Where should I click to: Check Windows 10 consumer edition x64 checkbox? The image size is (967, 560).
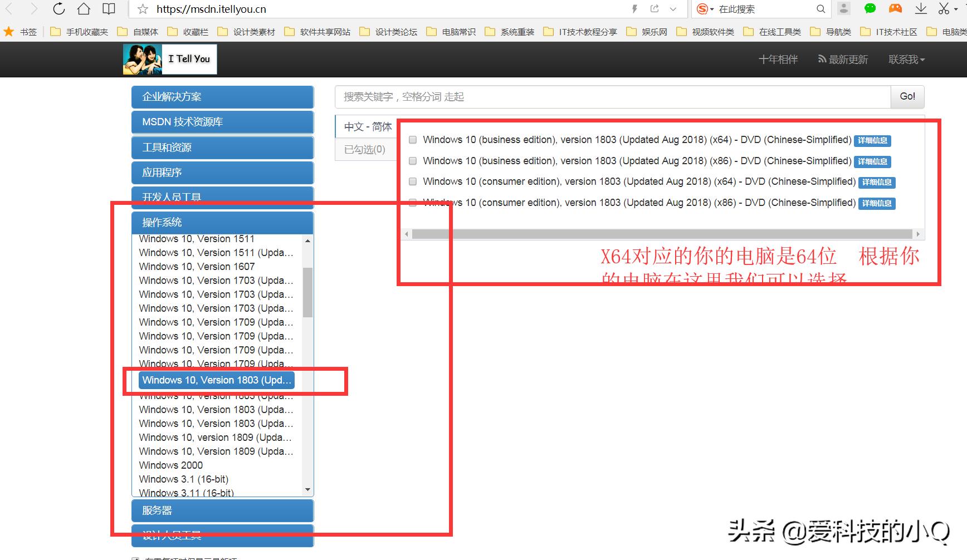tap(412, 181)
